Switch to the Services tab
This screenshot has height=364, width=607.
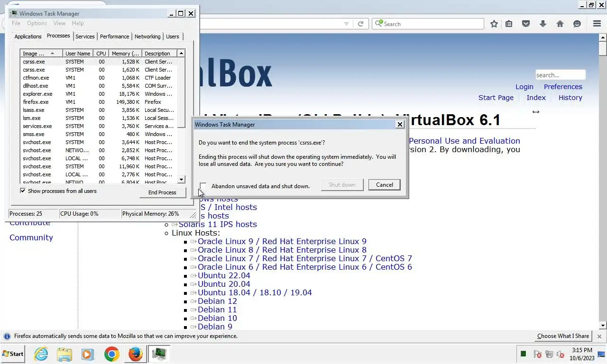[85, 36]
